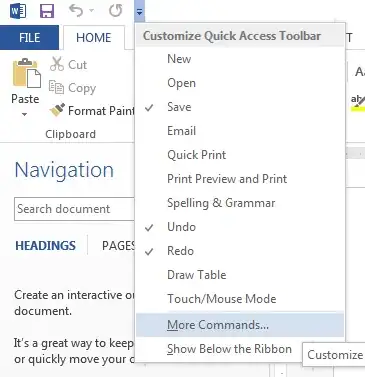Click the Word application icon
The height and width of the screenshot is (377, 365).
(18, 11)
